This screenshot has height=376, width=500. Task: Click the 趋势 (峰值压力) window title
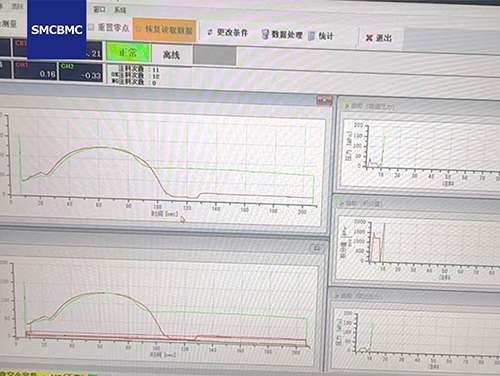[x=373, y=106]
